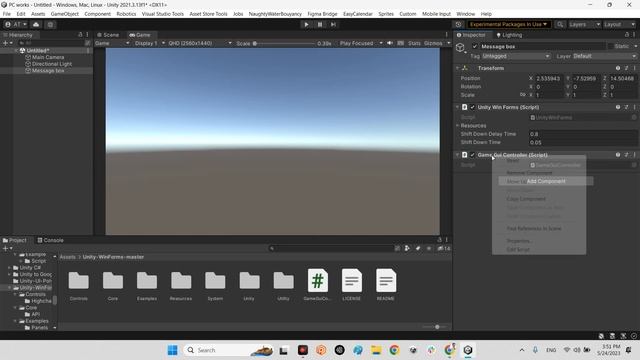
Task: Toggle Gizmos in Game view
Action: (x=433, y=43)
